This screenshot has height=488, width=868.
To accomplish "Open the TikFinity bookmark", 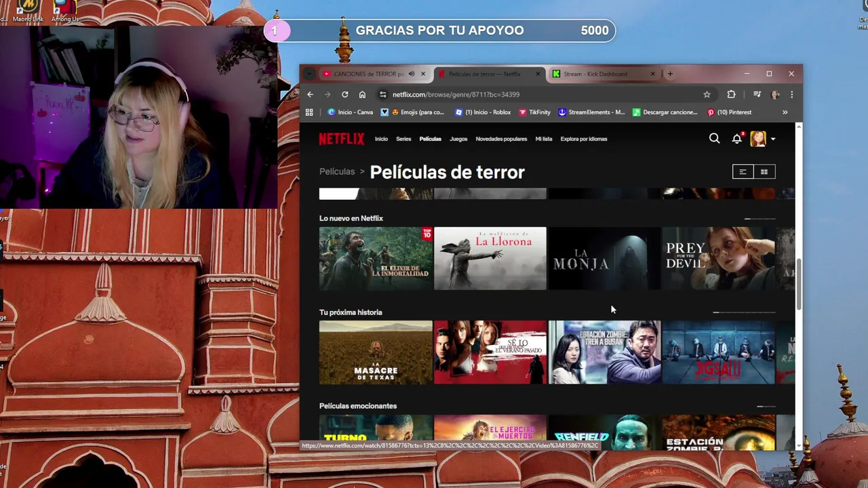I will pos(534,112).
